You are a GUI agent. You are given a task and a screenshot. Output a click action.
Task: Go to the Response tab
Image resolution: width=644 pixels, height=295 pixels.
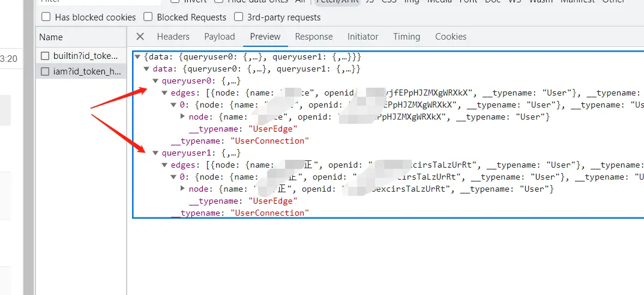[314, 37]
